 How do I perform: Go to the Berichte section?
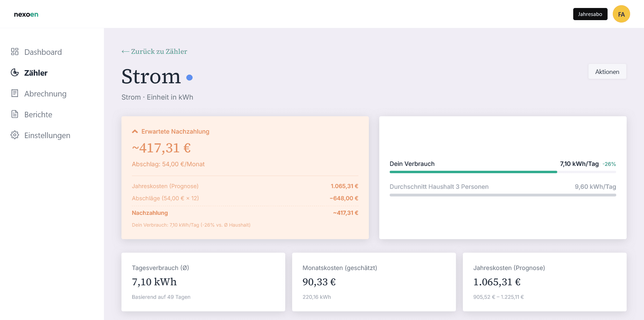[x=38, y=114]
